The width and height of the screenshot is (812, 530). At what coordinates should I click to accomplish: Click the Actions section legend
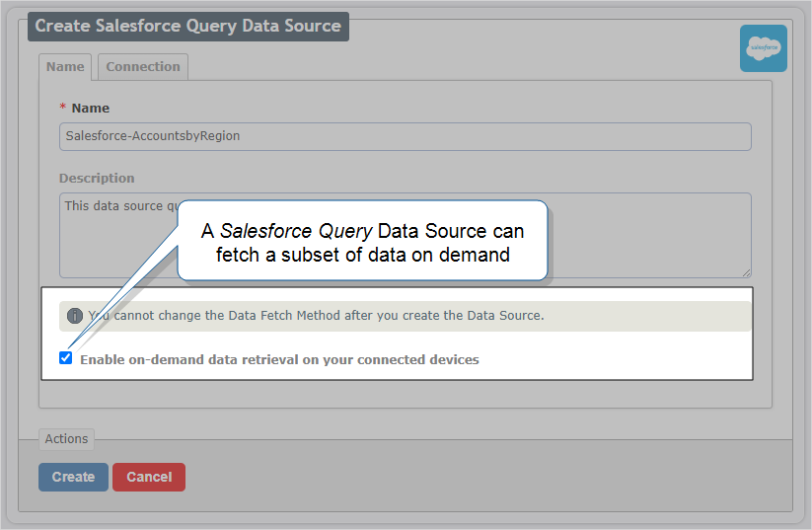66,439
